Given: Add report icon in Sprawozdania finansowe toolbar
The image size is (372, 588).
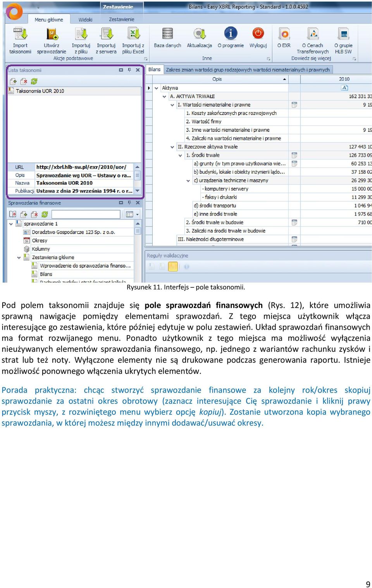Looking at the screenshot, I should point(24,214).
